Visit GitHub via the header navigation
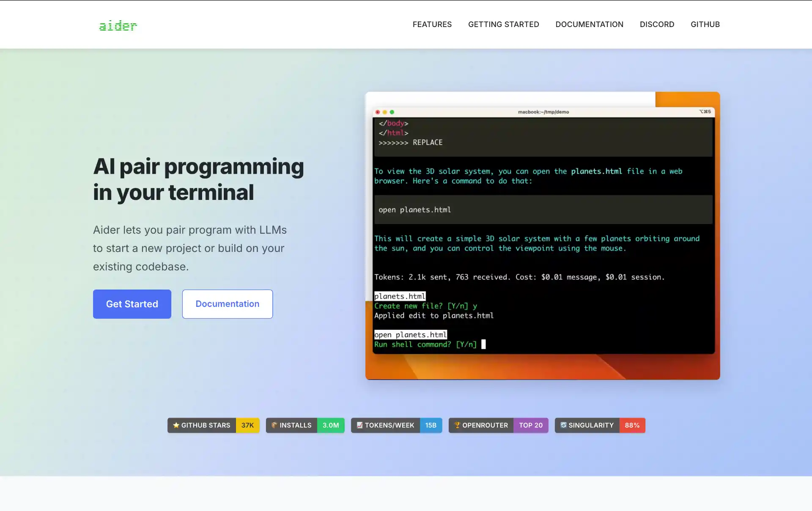Screen dimensions: 812x511 tap(705, 25)
